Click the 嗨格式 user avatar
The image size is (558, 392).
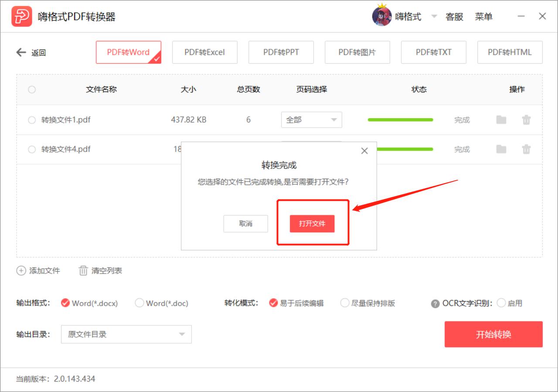coord(381,16)
